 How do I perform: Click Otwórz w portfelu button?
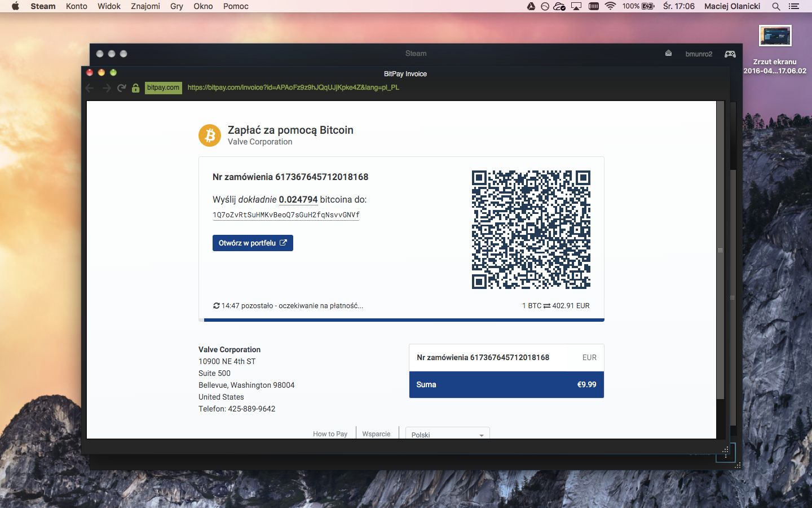253,243
